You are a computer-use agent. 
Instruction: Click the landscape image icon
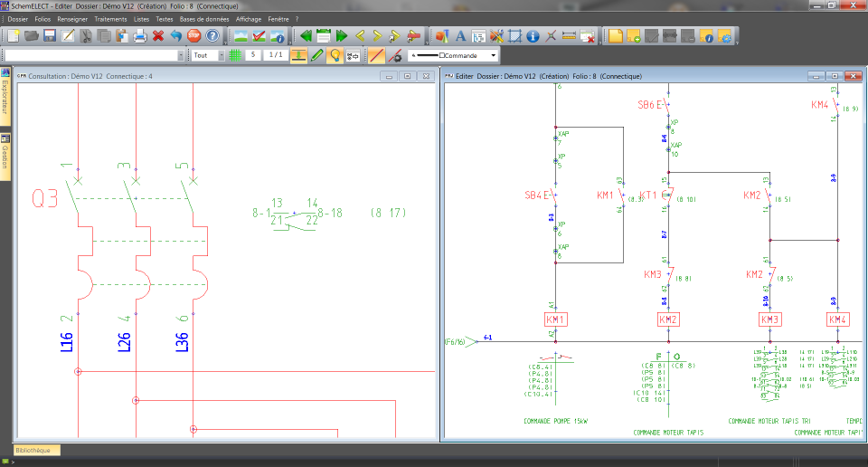coord(241,36)
